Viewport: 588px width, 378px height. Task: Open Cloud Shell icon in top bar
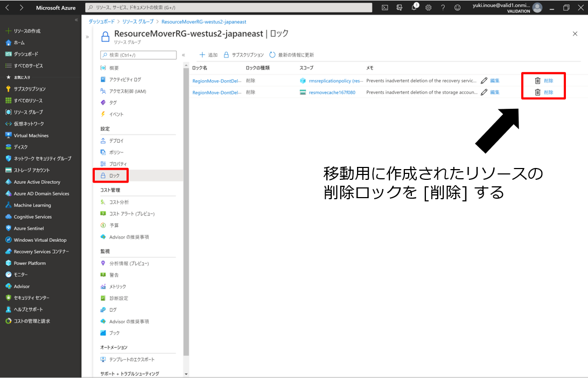tap(385, 8)
